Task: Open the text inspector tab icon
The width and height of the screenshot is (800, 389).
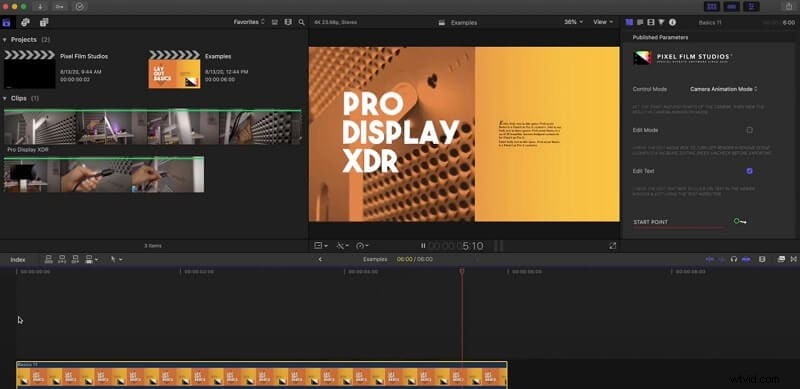Action: pyautogui.click(x=640, y=22)
